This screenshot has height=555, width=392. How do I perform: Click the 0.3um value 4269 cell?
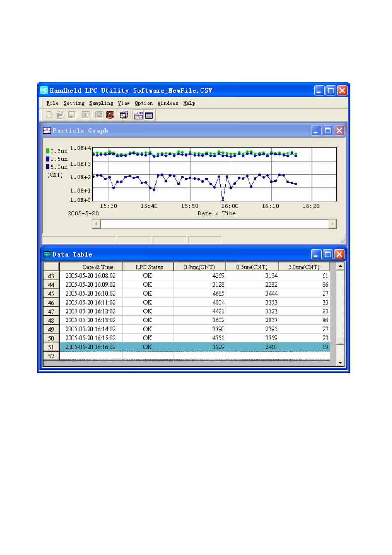point(200,276)
